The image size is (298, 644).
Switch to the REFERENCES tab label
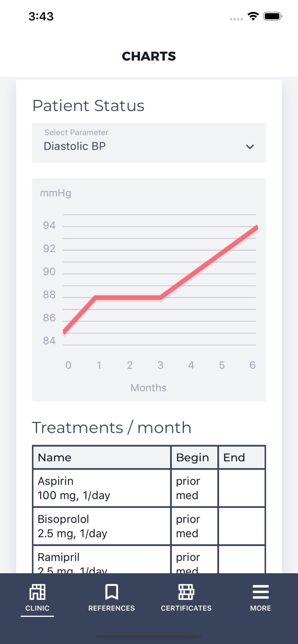pos(112,608)
